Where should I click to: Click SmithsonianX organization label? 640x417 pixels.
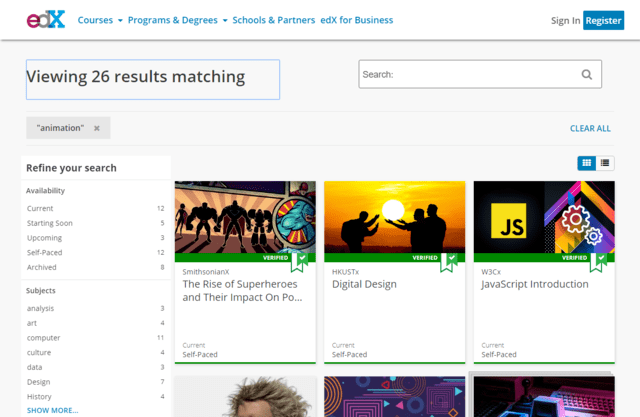[x=206, y=272]
